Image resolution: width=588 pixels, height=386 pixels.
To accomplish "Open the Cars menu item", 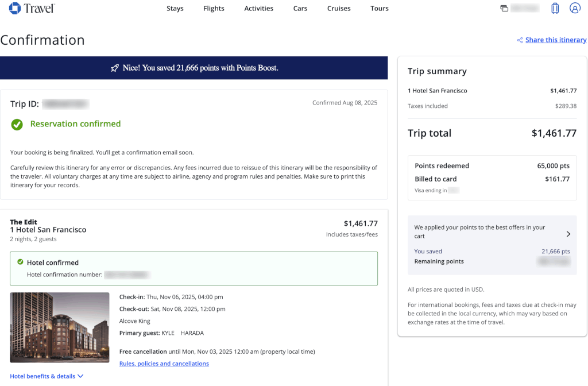I will pyautogui.click(x=300, y=8).
